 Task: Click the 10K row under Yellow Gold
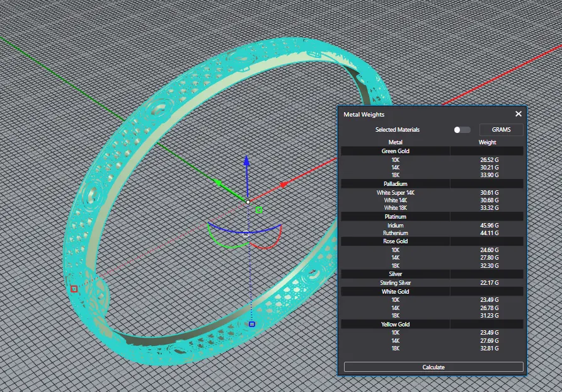[x=432, y=333]
